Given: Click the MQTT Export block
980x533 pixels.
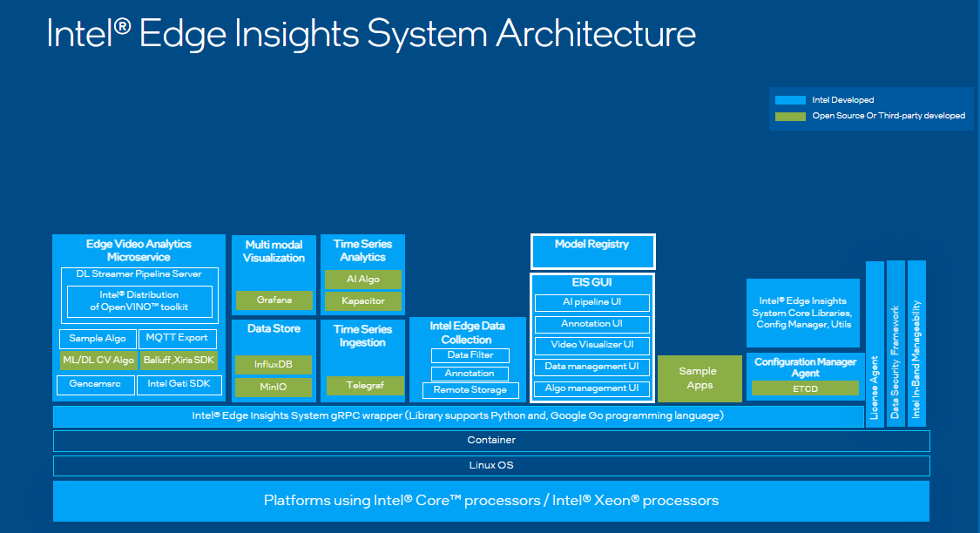Looking at the screenshot, I should click(178, 338).
